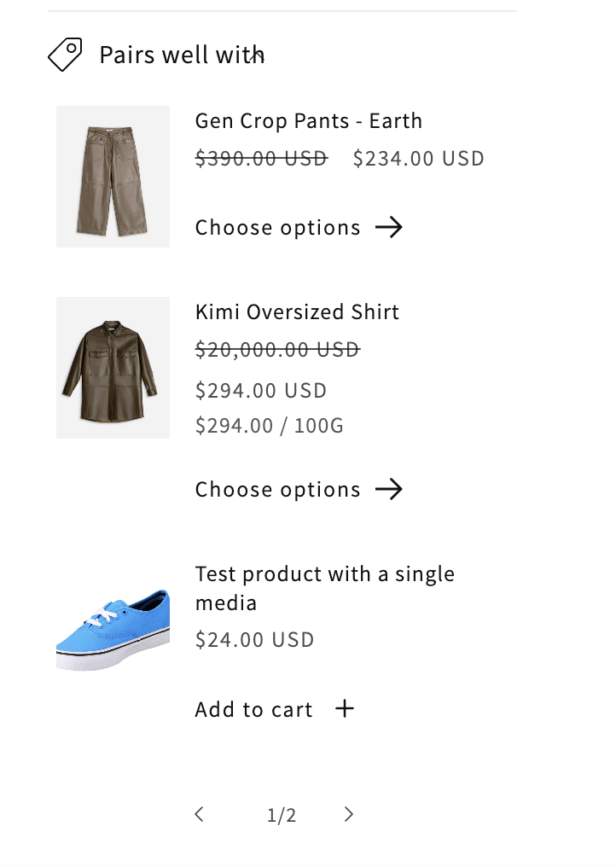
Task: Open the Gen Crop Pants - Earth title link
Action: point(308,121)
